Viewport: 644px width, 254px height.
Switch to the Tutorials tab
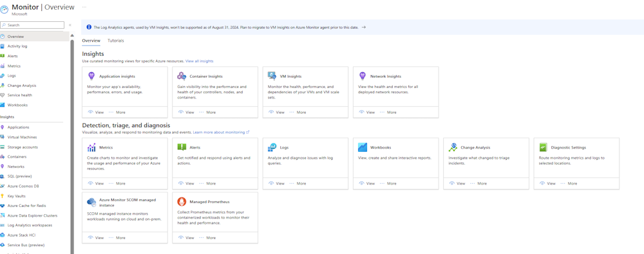coord(115,41)
